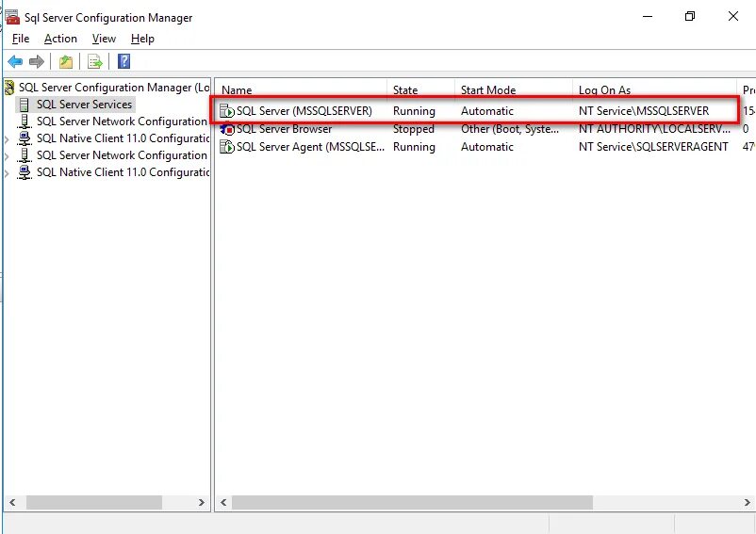The image size is (756, 534).
Task: Click the first SQL Native Client 11.0 icon
Action: coord(25,138)
